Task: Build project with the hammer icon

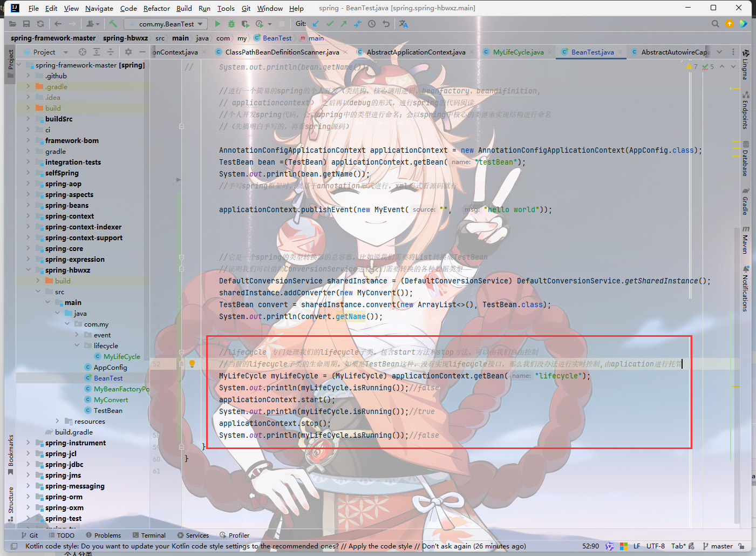Action: [x=113, y=24]
